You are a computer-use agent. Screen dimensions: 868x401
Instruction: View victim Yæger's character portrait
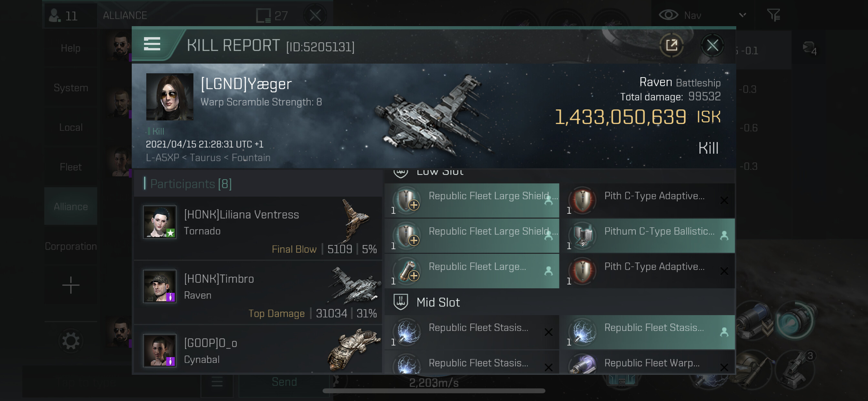170,97
